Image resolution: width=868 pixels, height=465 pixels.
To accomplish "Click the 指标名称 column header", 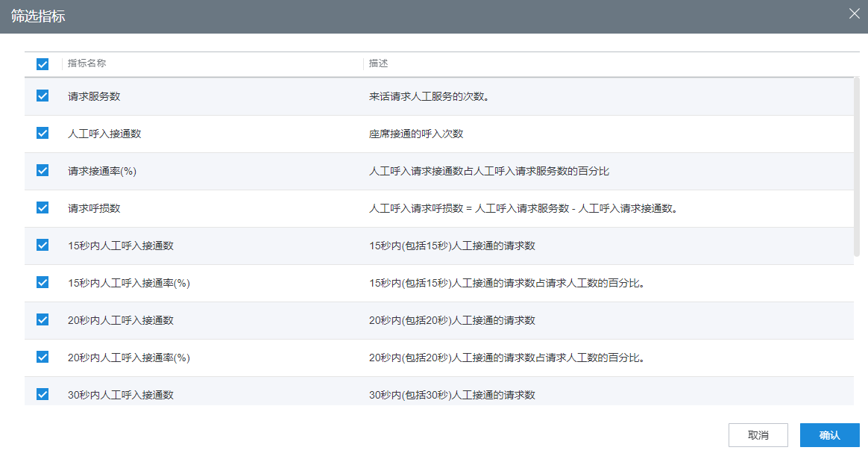I will 87,63.
